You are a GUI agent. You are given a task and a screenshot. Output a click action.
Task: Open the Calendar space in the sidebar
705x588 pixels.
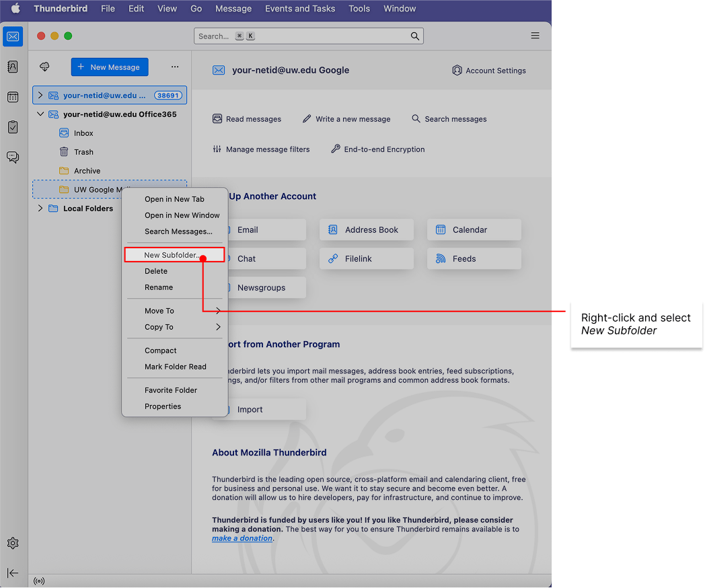click(12, 97)
